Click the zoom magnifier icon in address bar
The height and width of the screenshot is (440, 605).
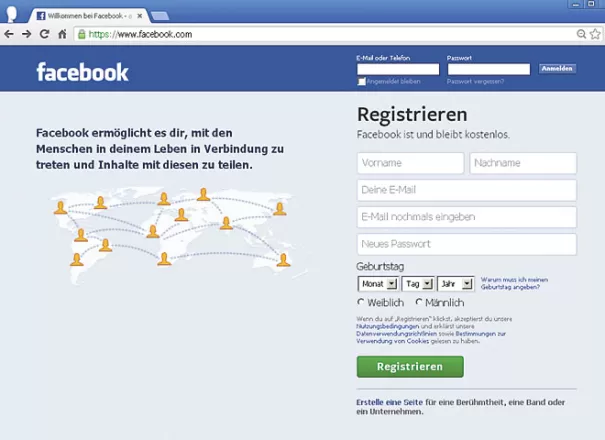581,34
